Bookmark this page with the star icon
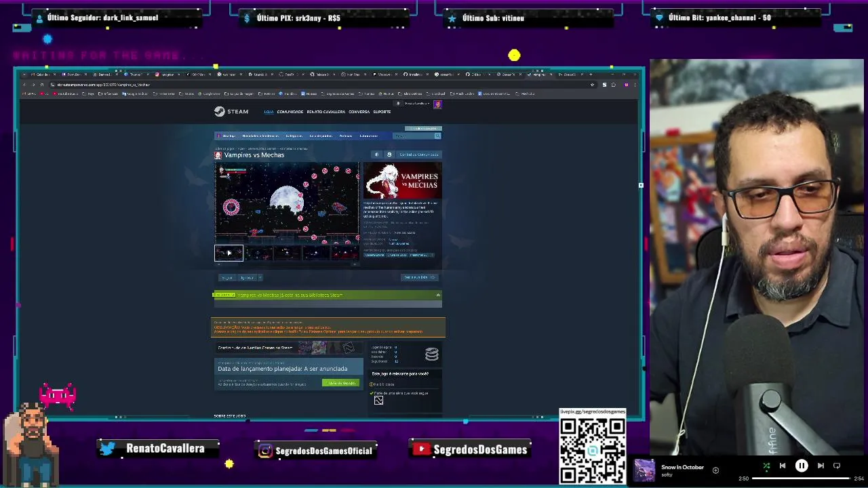868x488 pixels. coord(592,85)
